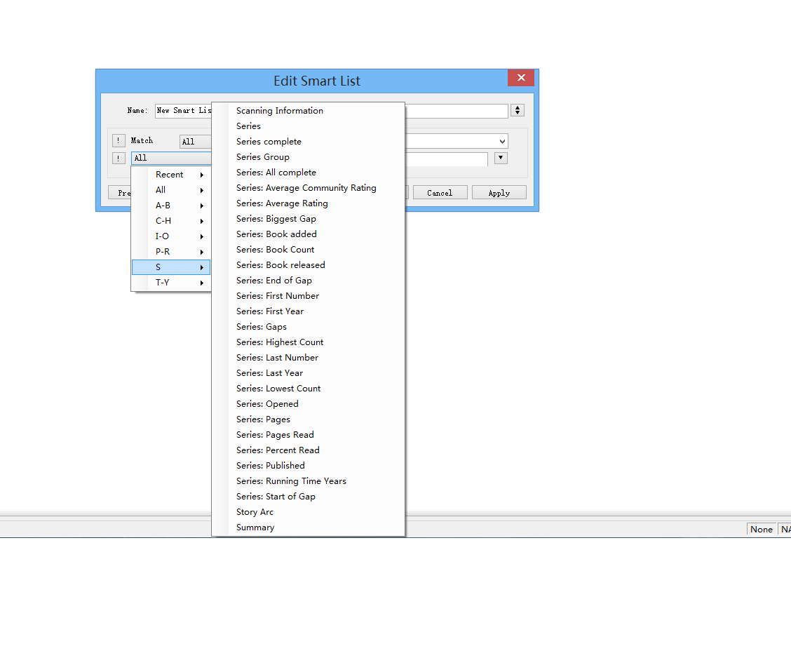Screen dimensions: 791x672
Task: Select Summary at the bottom of menu
Action: (255, 527)
